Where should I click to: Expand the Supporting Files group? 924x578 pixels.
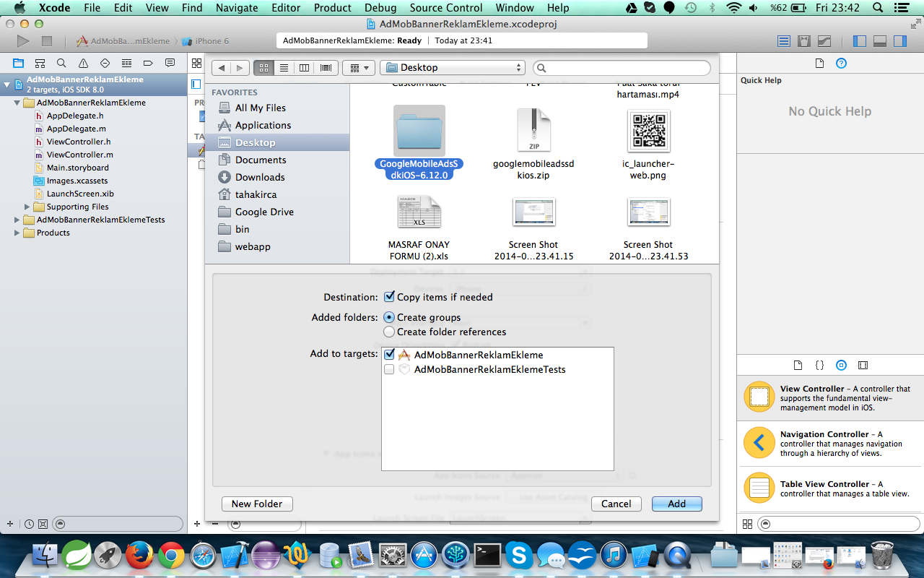point(27,207)
